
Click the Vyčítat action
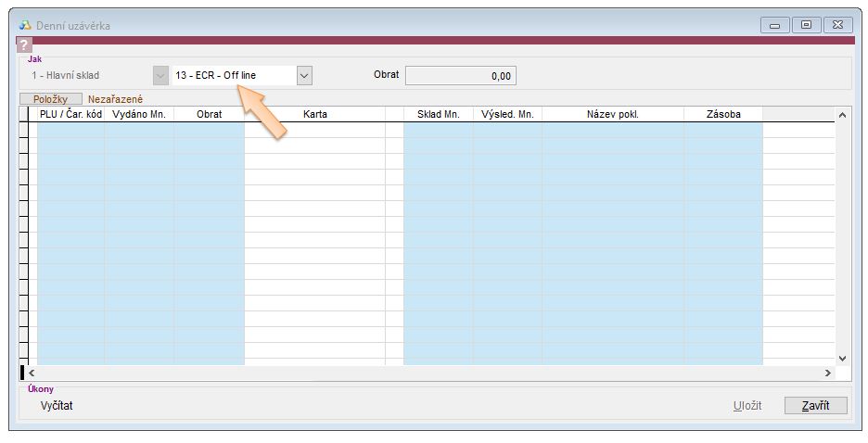click(57, 406)
